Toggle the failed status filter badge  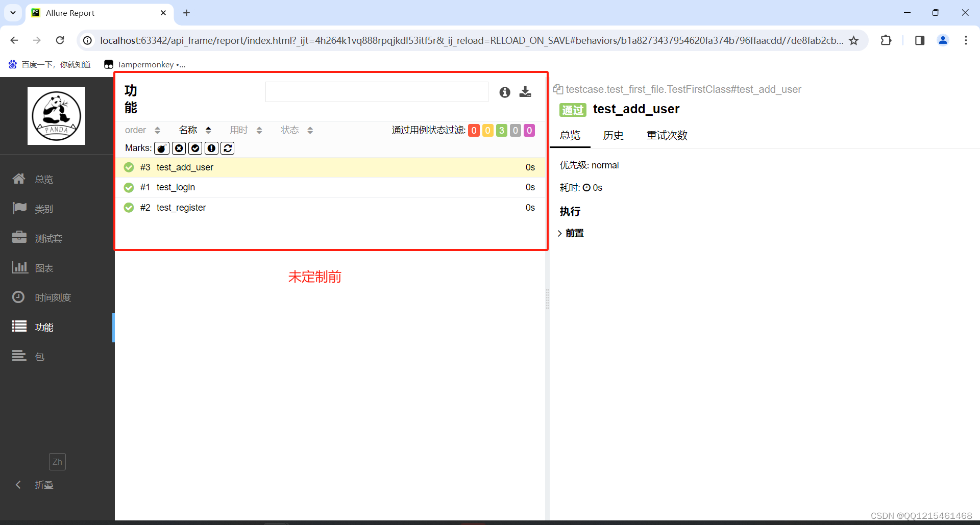[474, 131]
